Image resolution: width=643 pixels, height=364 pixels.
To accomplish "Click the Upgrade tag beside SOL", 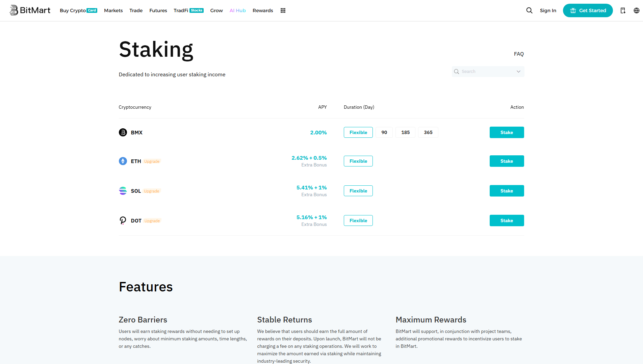I will coord(152,191).
